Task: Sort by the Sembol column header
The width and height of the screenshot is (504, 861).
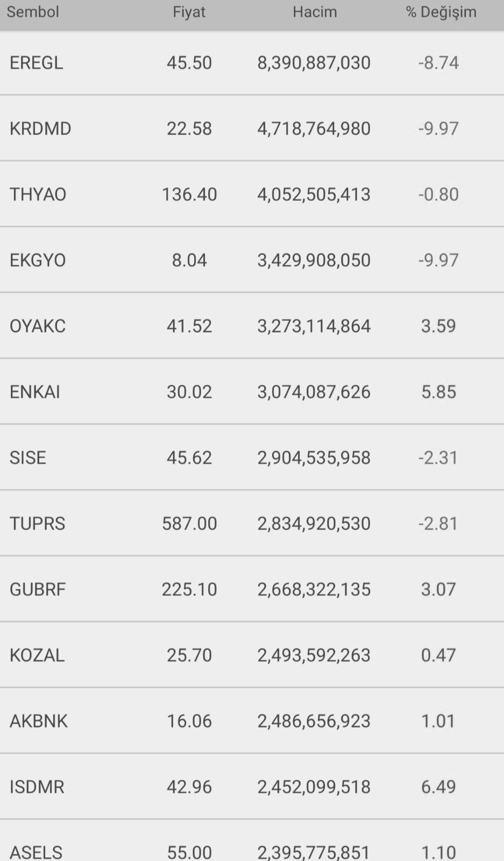Action: click(x=33, y=12)
